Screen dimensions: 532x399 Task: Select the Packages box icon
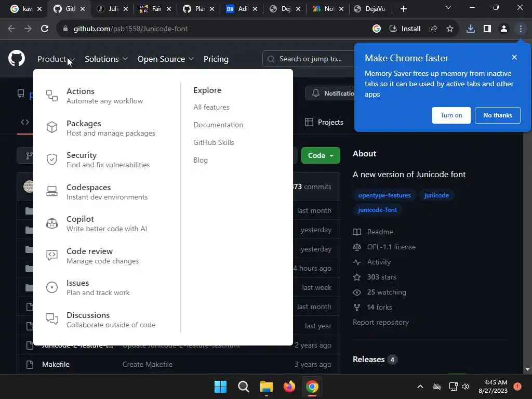[x=52, y=128]
